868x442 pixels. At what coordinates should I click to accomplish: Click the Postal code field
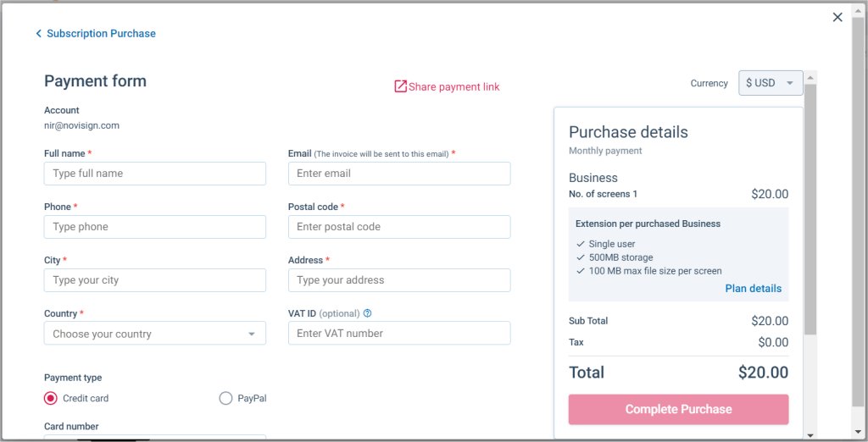(x=399, y=227)
